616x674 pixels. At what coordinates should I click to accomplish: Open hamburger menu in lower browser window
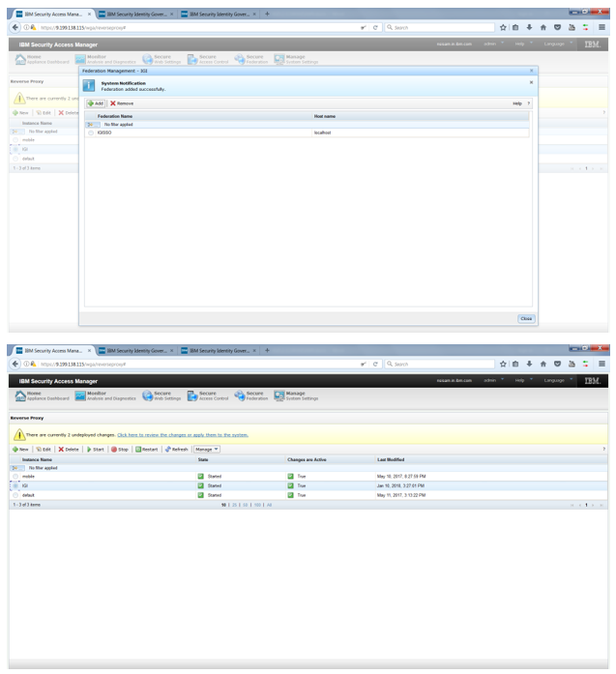[x=601, y=364]
